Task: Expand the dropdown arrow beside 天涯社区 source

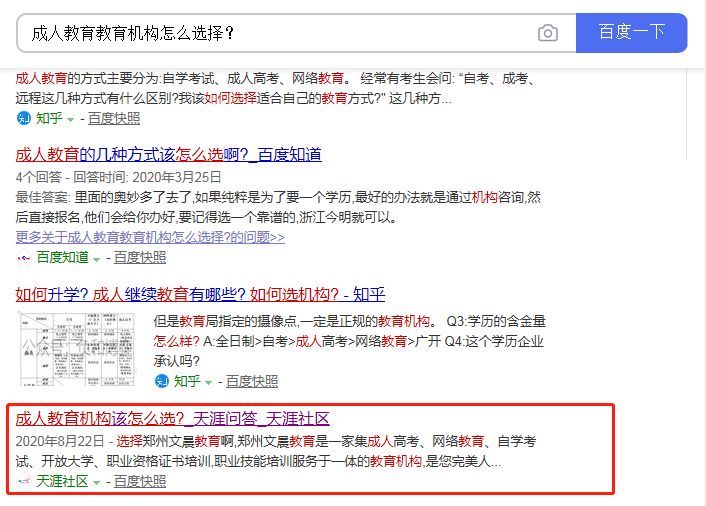Action: pos(97,483)
